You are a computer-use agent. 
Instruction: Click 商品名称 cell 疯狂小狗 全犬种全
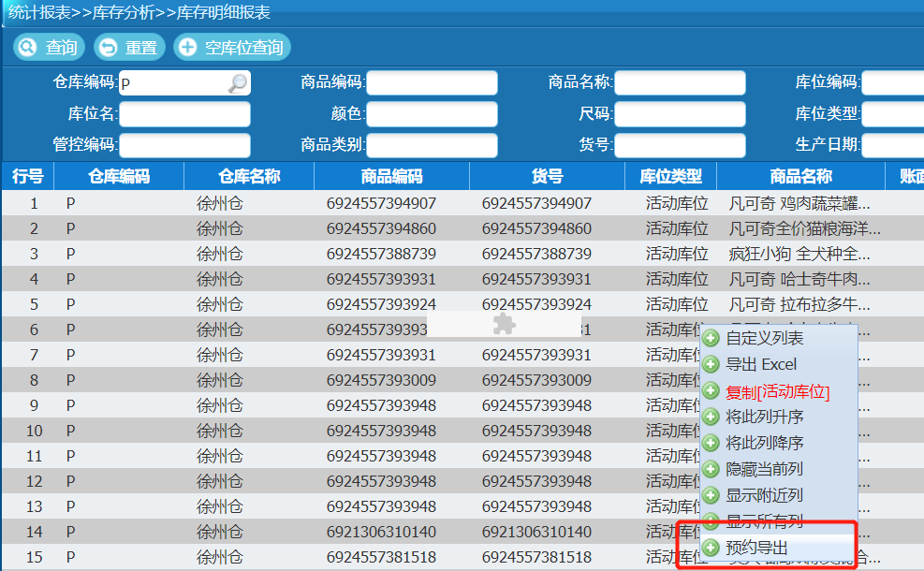coord(799,254)
